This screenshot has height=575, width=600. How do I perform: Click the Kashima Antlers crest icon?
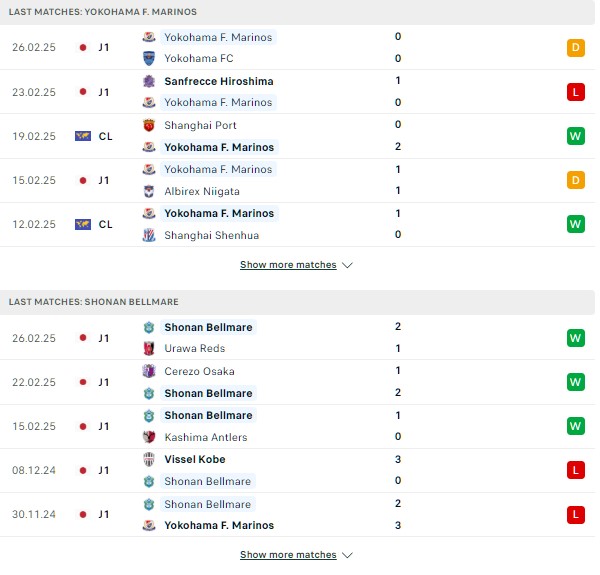point(149,437)
